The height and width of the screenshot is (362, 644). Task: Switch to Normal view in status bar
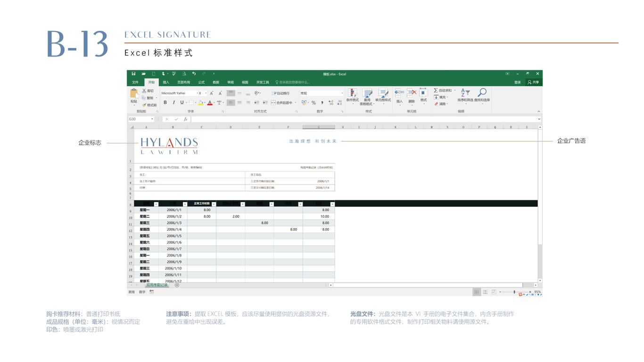[x=477, y=292]
